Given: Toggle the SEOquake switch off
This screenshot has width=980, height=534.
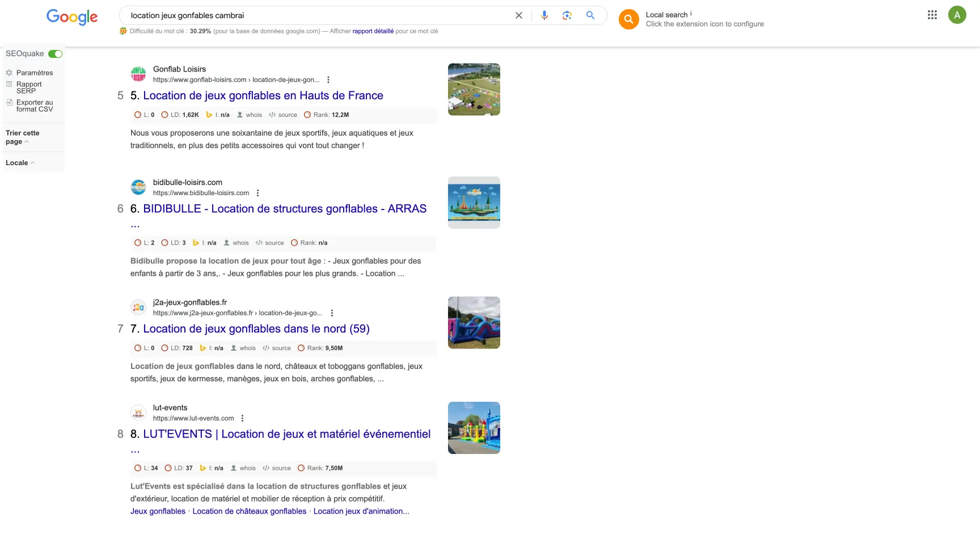Looking at the screenshot, I should [56, 54].
